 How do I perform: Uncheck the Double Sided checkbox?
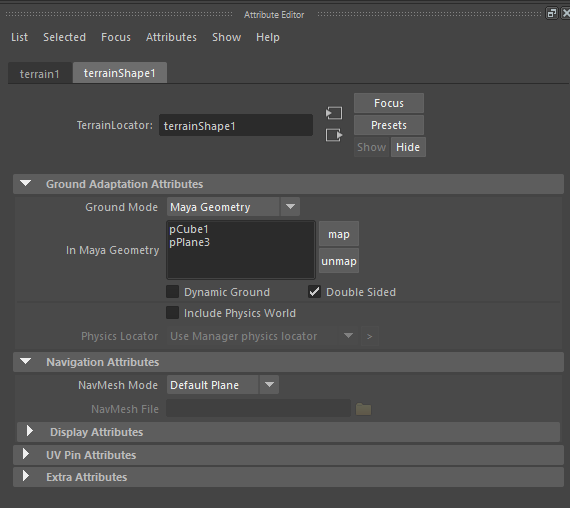tap(314, 292)
